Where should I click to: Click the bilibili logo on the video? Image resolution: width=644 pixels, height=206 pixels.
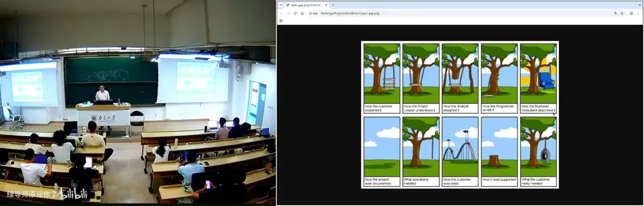coord(74,194)
